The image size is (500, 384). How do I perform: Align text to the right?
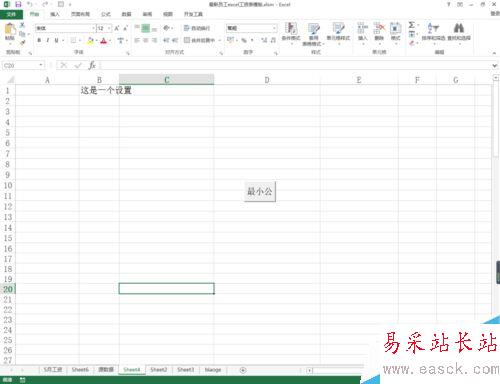154,40
